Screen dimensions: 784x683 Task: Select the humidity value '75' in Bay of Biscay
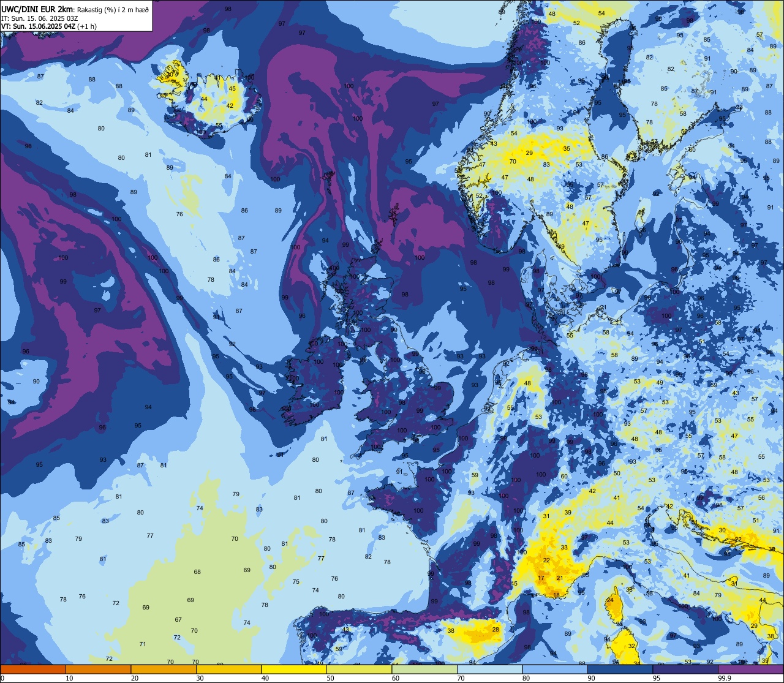pos(296,582)
